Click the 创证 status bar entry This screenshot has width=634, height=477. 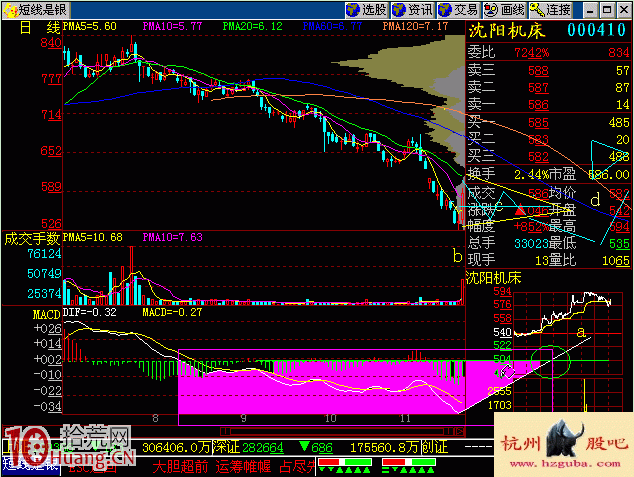coord(435,447)
